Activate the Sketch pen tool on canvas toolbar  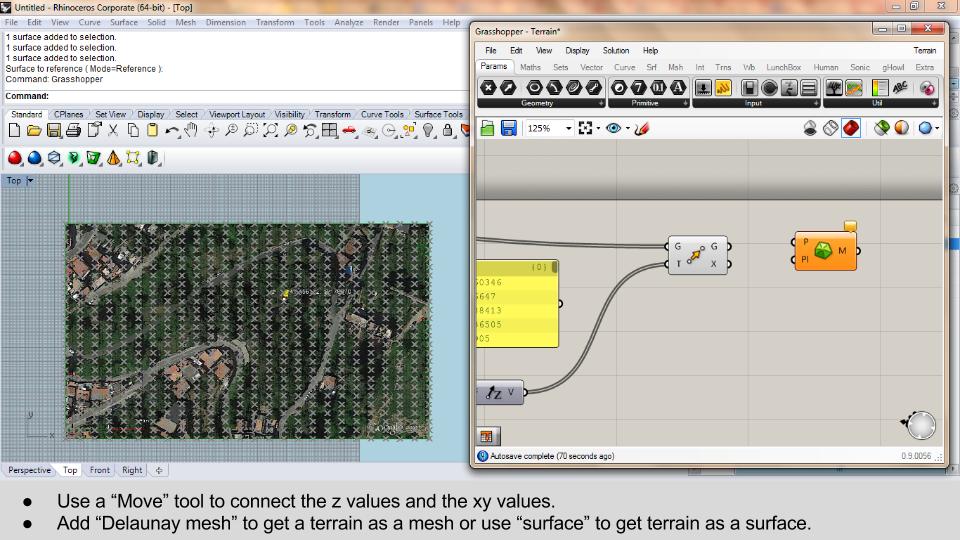pos(642,129)
